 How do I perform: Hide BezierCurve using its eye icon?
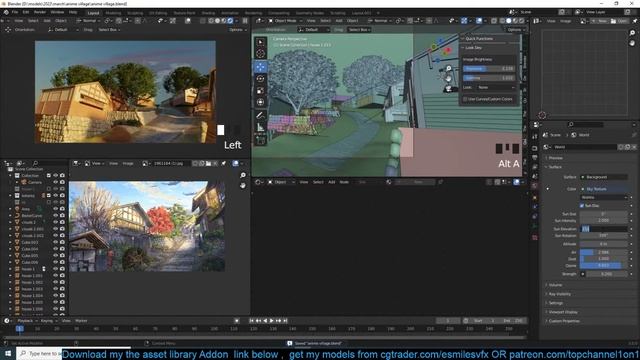[x=56, y=216]
